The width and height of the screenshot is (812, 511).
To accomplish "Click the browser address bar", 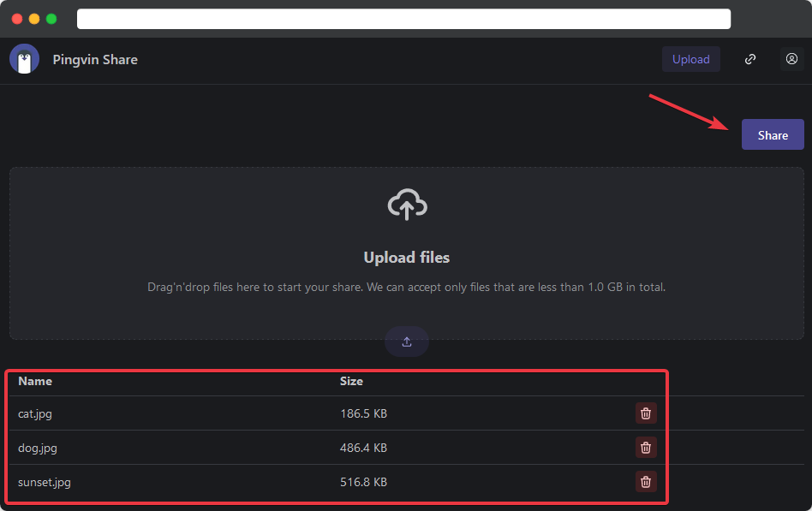I will coord(403,19).
